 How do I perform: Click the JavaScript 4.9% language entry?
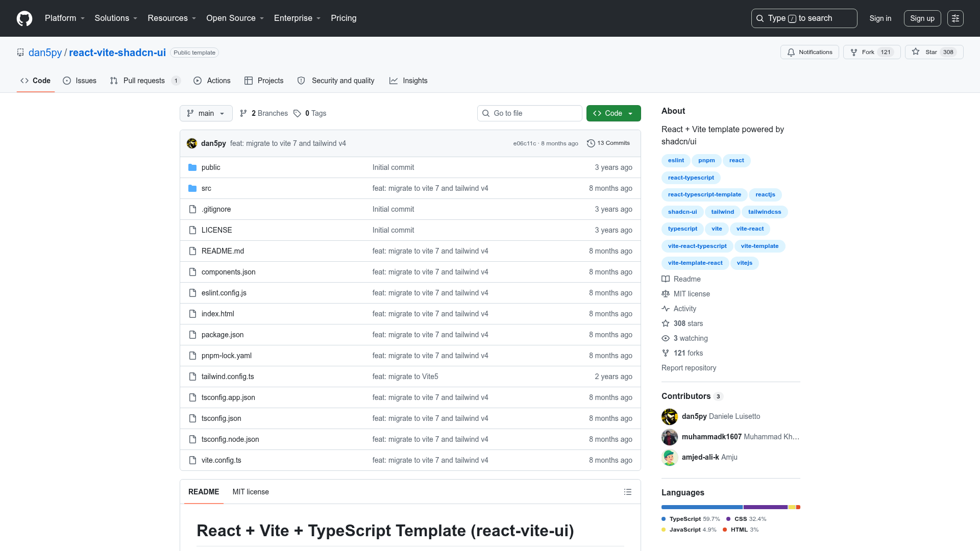689,530
